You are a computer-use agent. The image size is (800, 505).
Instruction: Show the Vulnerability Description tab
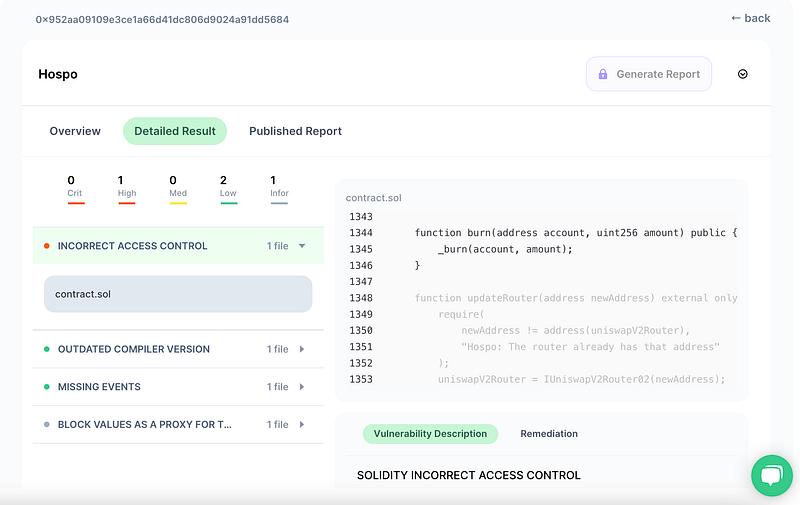click(x=430, y=434)
